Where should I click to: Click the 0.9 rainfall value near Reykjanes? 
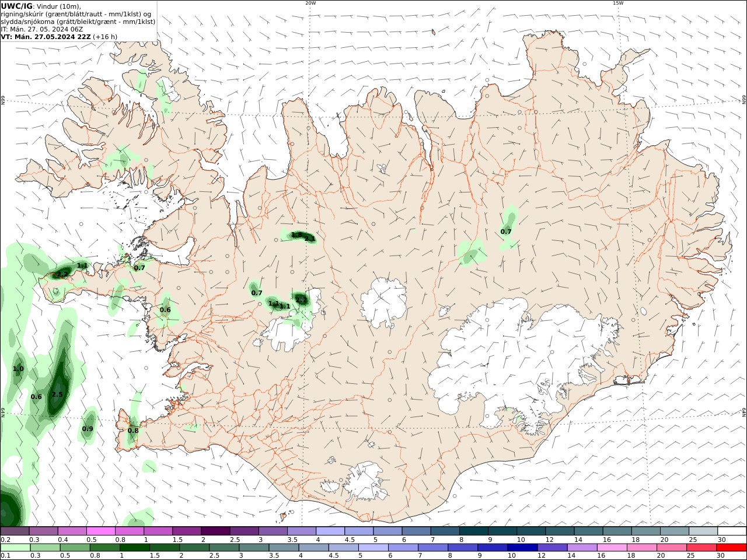(x=88, y=429)
